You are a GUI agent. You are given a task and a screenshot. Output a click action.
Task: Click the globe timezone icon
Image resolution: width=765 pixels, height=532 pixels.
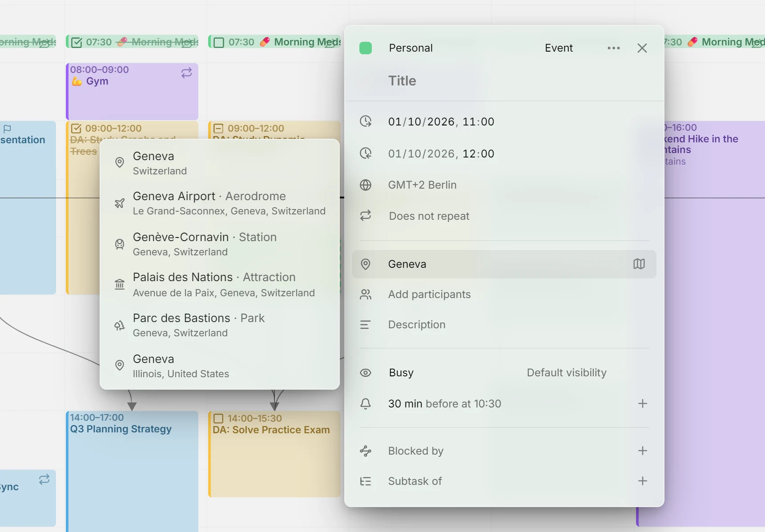[x=366, y=185]
